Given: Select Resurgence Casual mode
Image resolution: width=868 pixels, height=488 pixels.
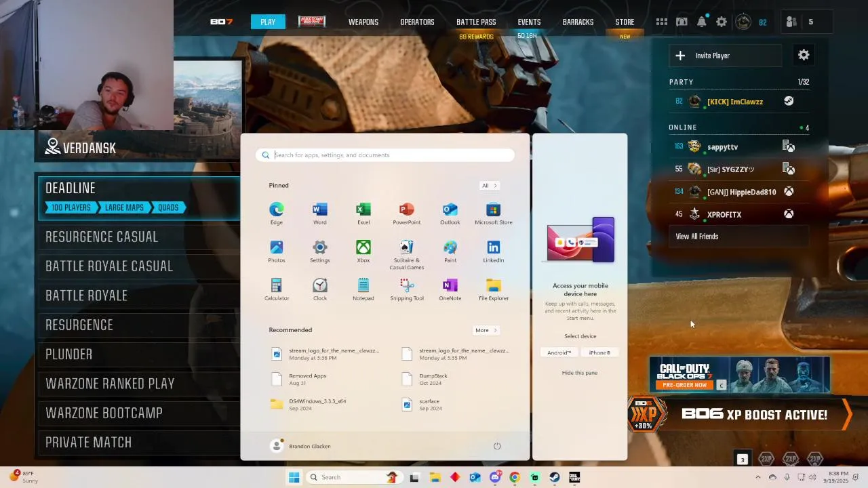Looking at the screenshot, I should [138, 237].
